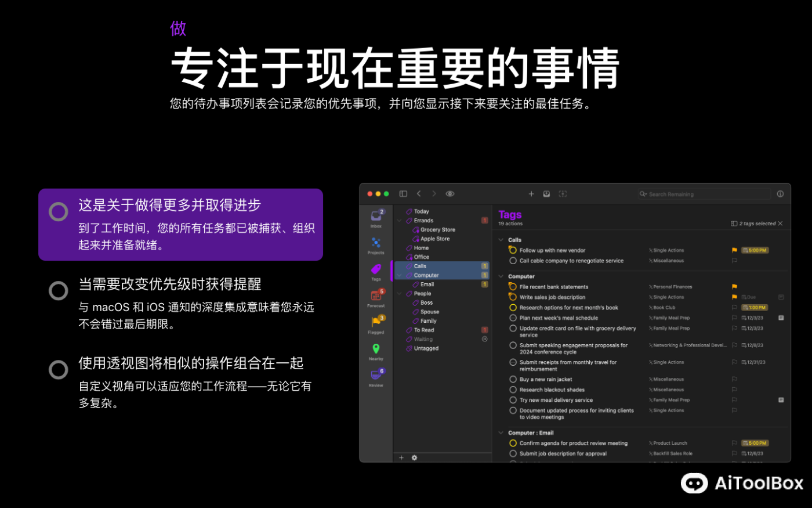Check off 'Call cable company to renegotiate service'
812x508 pixels.
513,261
